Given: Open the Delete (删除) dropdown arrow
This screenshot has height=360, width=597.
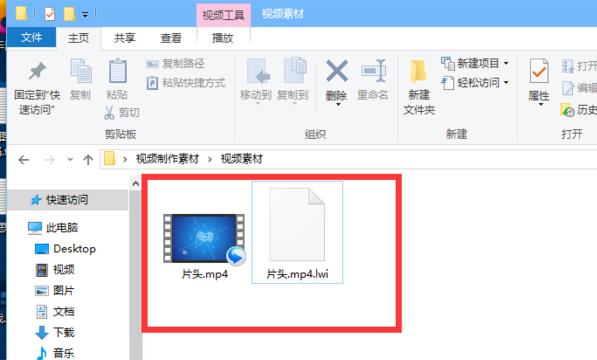Looking at the screenshot, I should pos(338,104).
